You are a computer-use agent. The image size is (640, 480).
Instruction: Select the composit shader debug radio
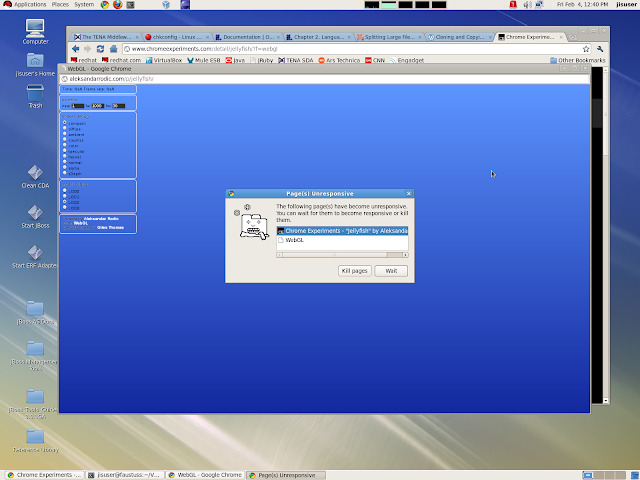click(64, 122)
